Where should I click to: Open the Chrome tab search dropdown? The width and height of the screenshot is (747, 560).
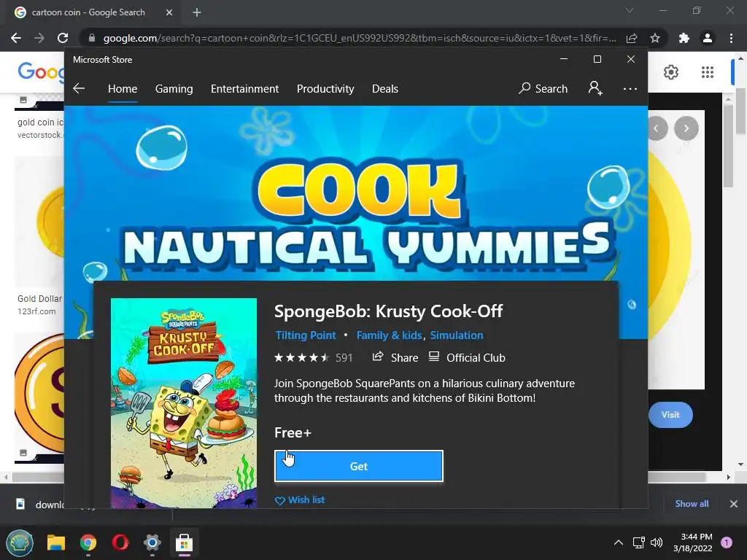coord(630,10)
